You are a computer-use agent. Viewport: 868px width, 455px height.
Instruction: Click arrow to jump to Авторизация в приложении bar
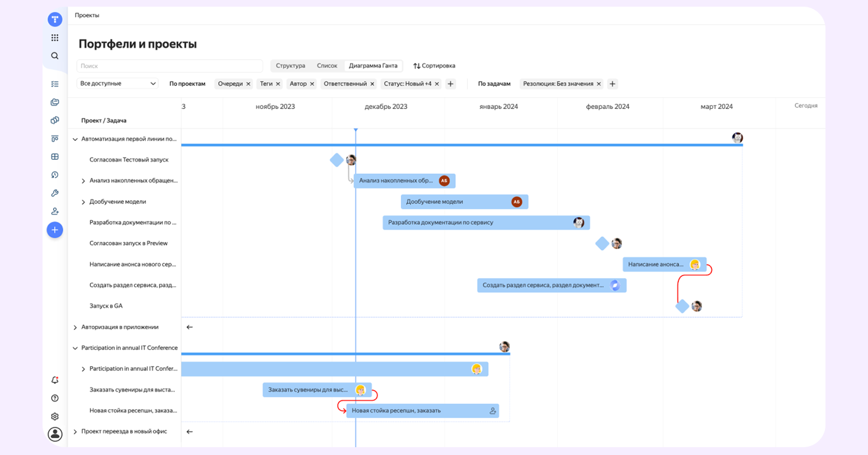[190, 327]
